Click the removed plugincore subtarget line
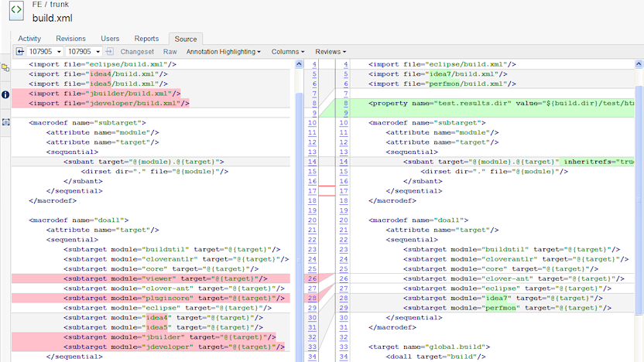644x362 pixels. coord(174,299)
